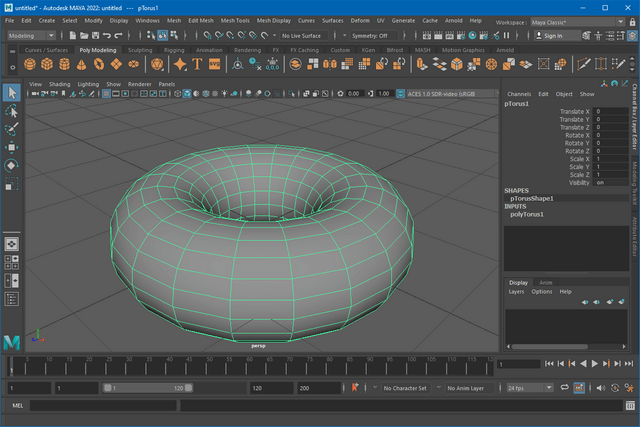Activate the Scale tool in the toolbox
Screen dimensions: 640x427
coord(12,184)
